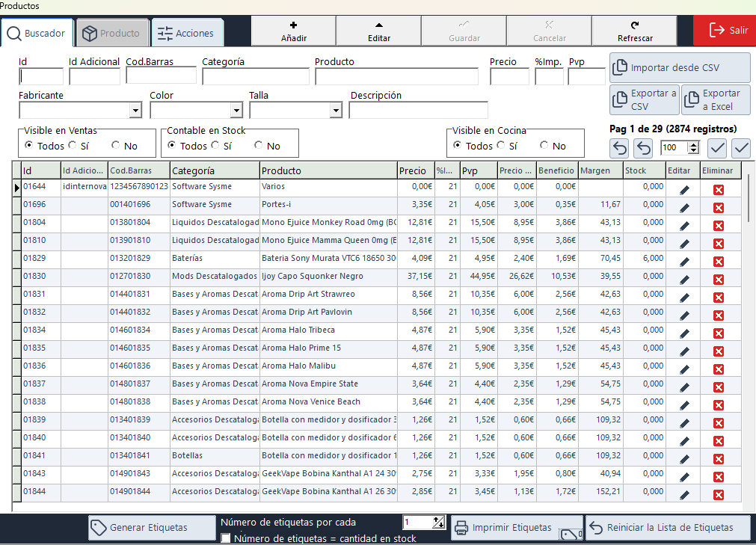This screenshot has width=756, height=545.
Task: Edit Aroma Halo Malibu row
Action: (x=684, y=369)
